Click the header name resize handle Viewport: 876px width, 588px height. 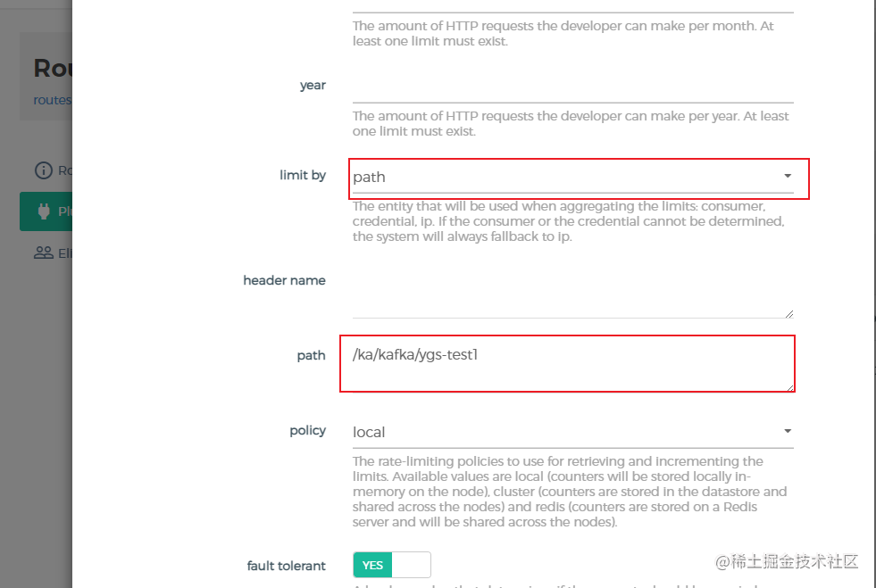pyautogui.click(x=788, y=314)
